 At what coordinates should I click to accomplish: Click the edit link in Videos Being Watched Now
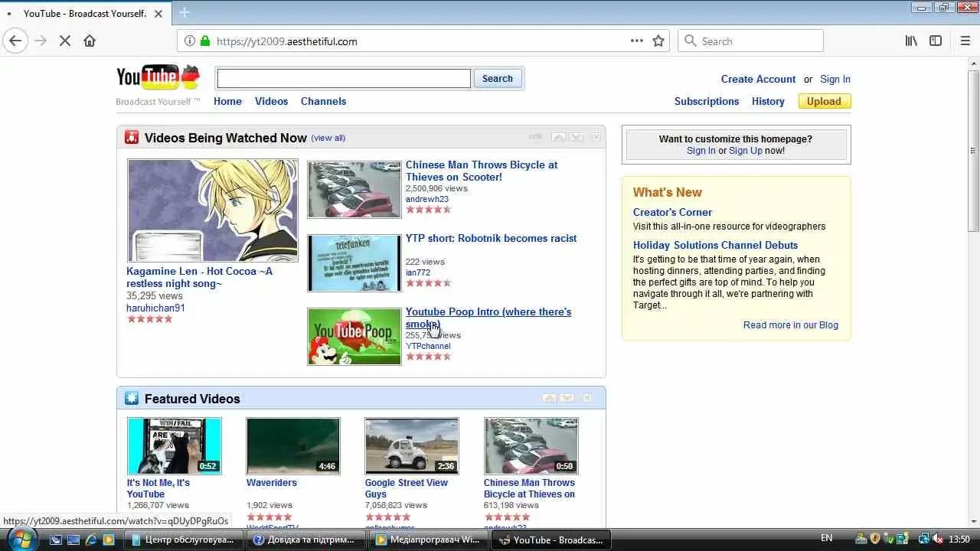(535, 137)
